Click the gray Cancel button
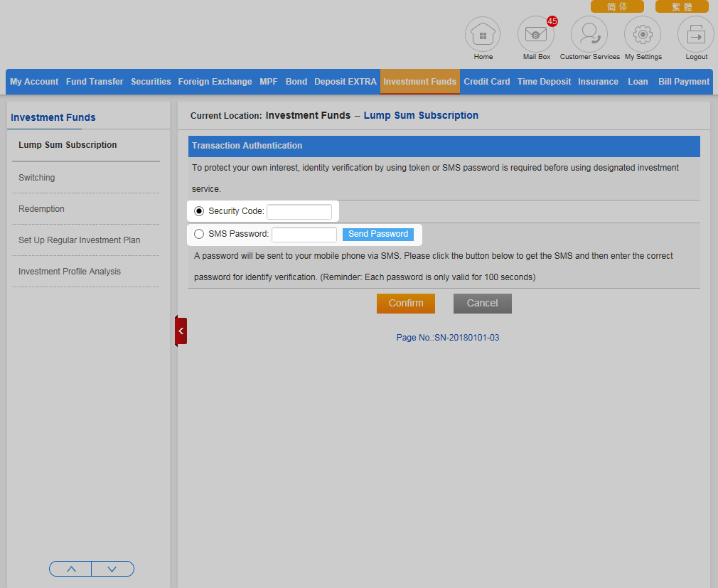This screenshot has height=588, width=718. click(x=482, y=304)
